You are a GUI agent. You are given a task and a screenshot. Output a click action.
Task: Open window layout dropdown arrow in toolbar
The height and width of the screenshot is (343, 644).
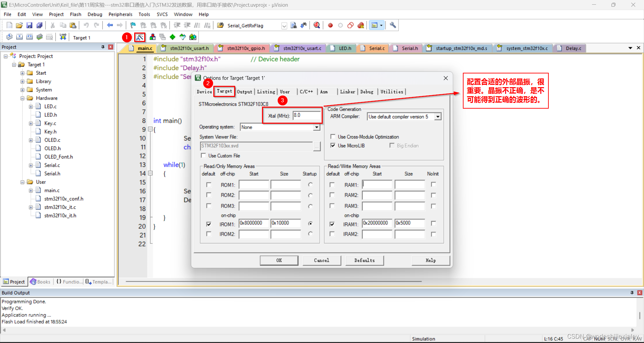click(x=381, y=25)
